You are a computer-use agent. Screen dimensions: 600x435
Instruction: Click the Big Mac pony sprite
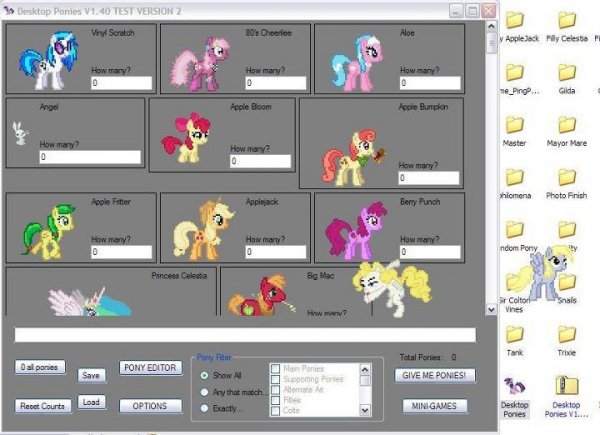262,295
